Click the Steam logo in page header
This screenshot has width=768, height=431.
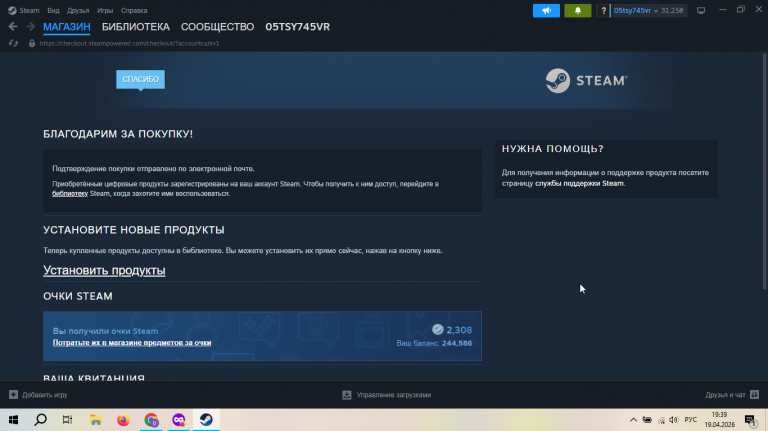tap(586, 80)
